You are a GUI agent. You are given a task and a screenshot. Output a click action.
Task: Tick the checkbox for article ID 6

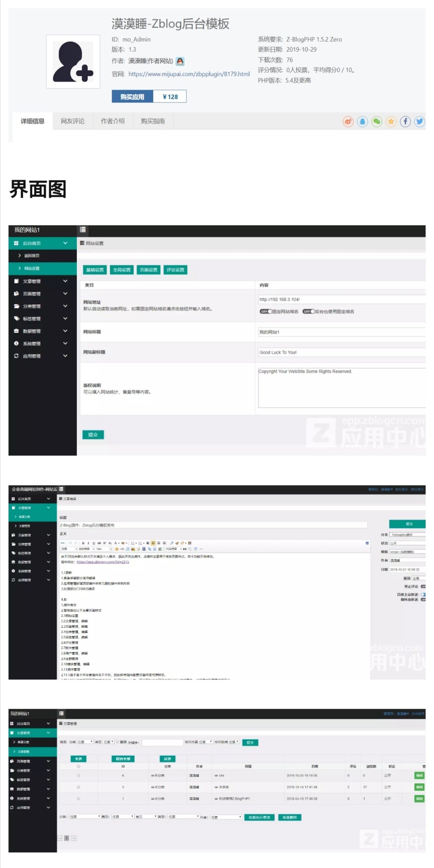78,775
